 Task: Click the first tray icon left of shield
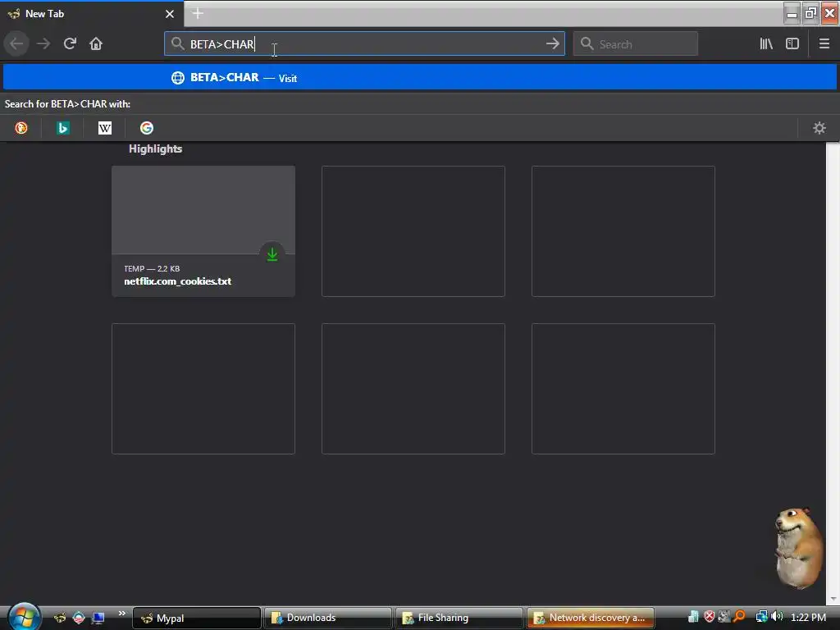coord(693,617)
